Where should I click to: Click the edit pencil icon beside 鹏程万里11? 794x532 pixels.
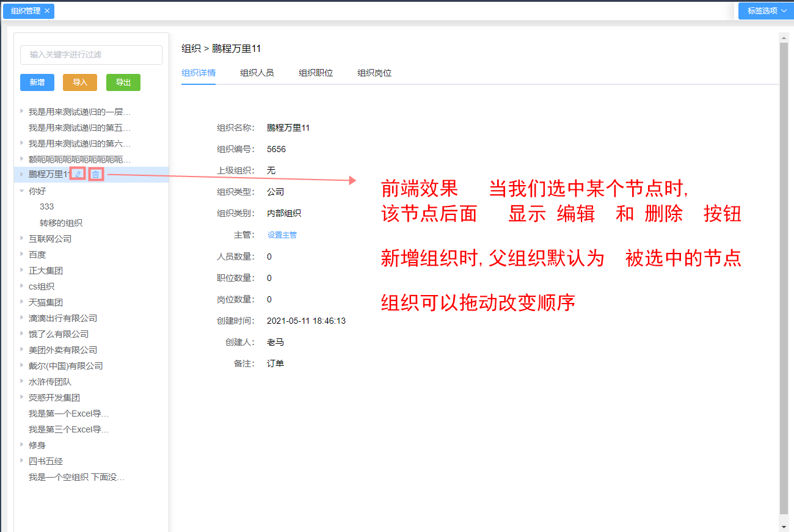(x=78, y=174)
